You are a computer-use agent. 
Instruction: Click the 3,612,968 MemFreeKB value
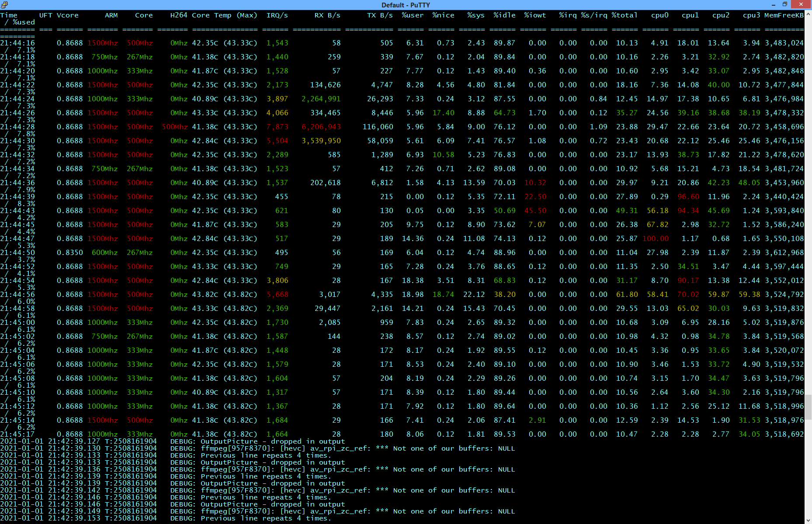(x=784, y=253)
